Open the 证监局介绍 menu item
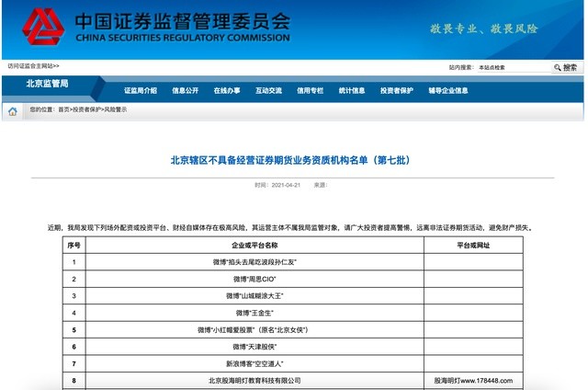This screenshot has width=588, height=390. [x=141, y=90]
